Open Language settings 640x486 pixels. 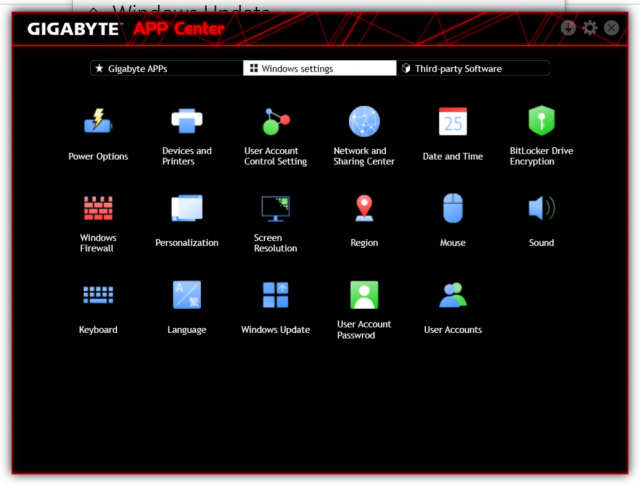pyautogui.click(x=187, y=295)
